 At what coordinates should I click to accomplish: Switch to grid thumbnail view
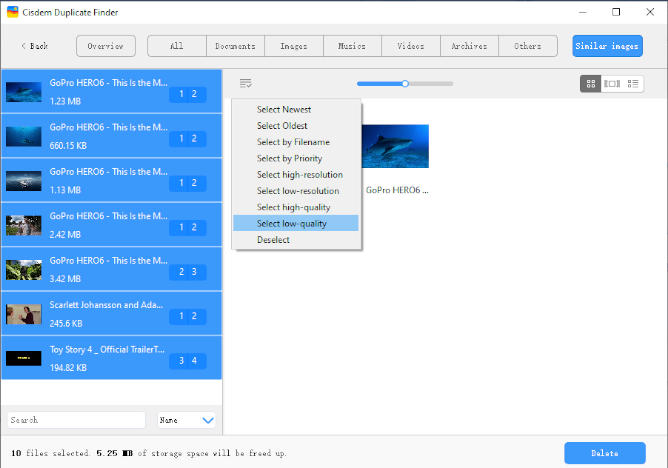[590, 84]
